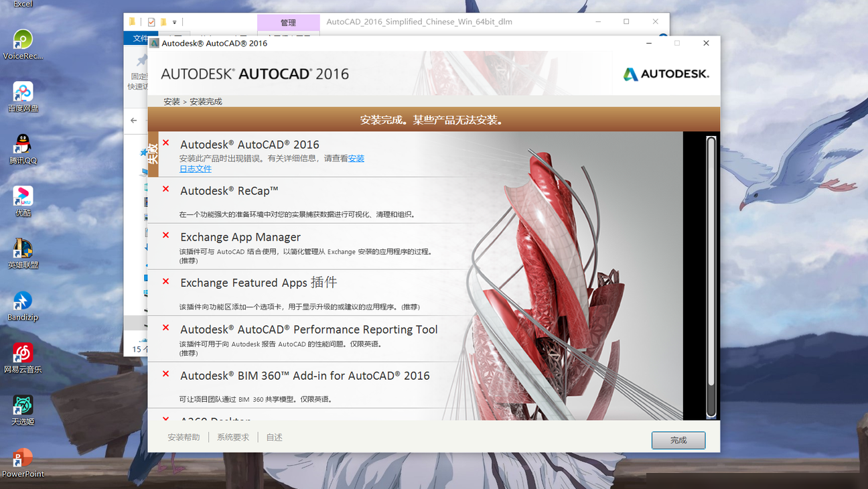Click the 'Exchange Featured Apps 插件' title

tap(259, 283)
